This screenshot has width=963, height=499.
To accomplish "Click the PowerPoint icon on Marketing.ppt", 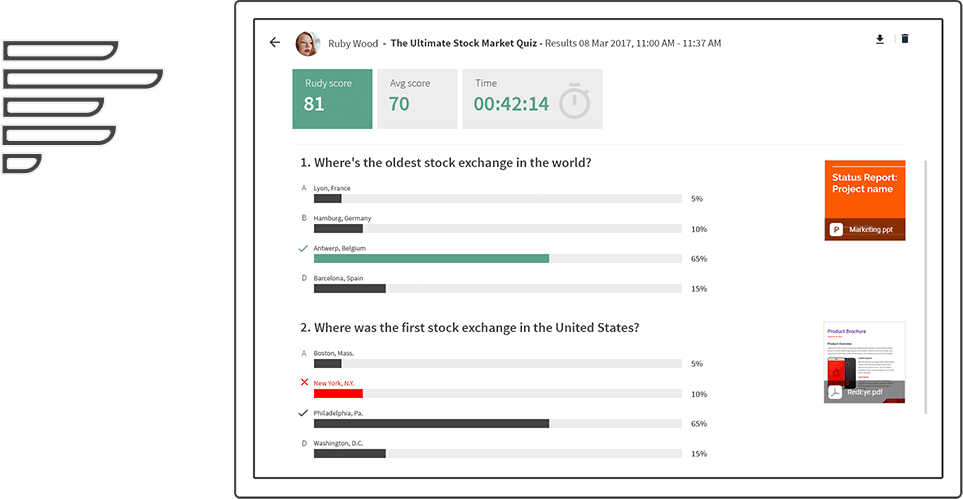I will pos(836,230).
